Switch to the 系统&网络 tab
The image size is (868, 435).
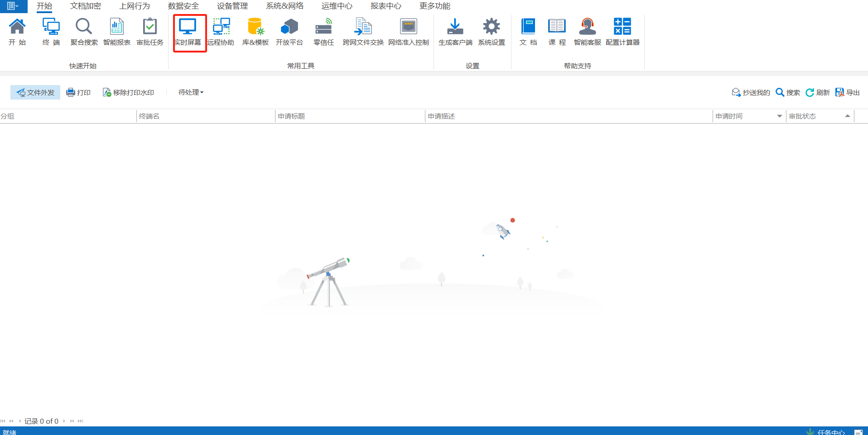(285, 6)
